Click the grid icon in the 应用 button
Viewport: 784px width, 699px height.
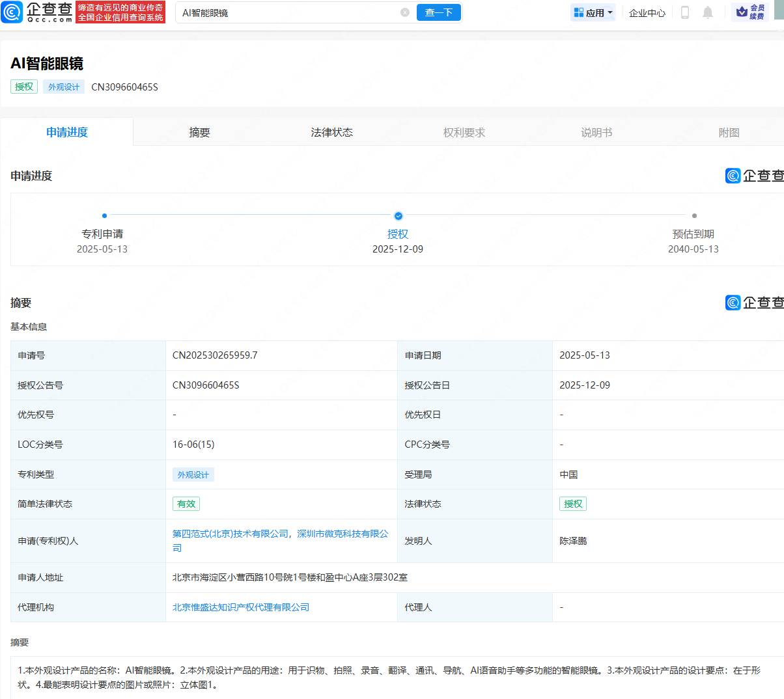[578, 12]
